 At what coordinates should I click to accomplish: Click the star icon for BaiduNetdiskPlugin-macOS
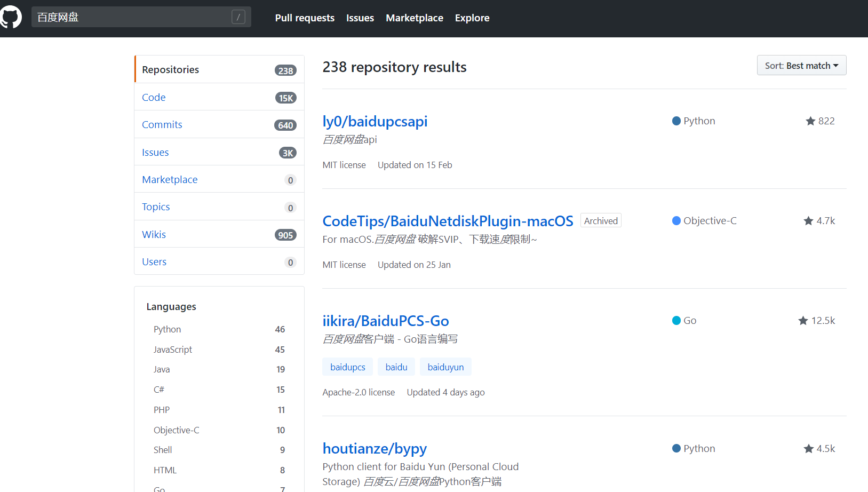coord(808,221)
